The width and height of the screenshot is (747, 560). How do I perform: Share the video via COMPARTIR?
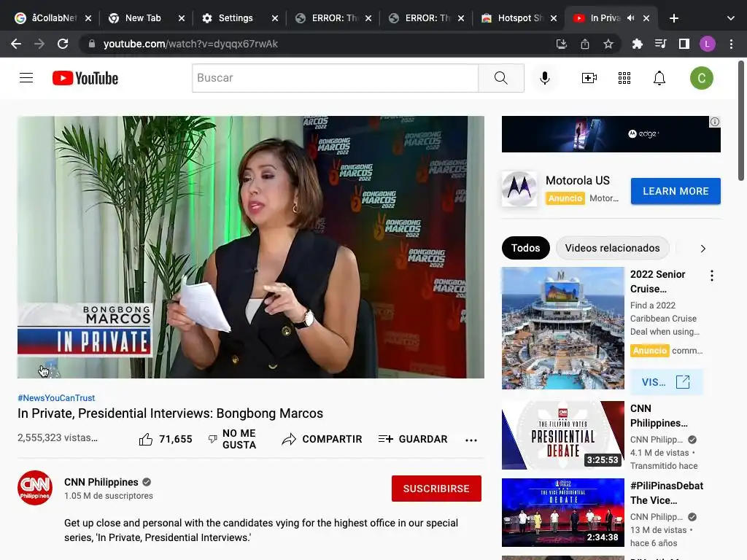click(322, 439)
